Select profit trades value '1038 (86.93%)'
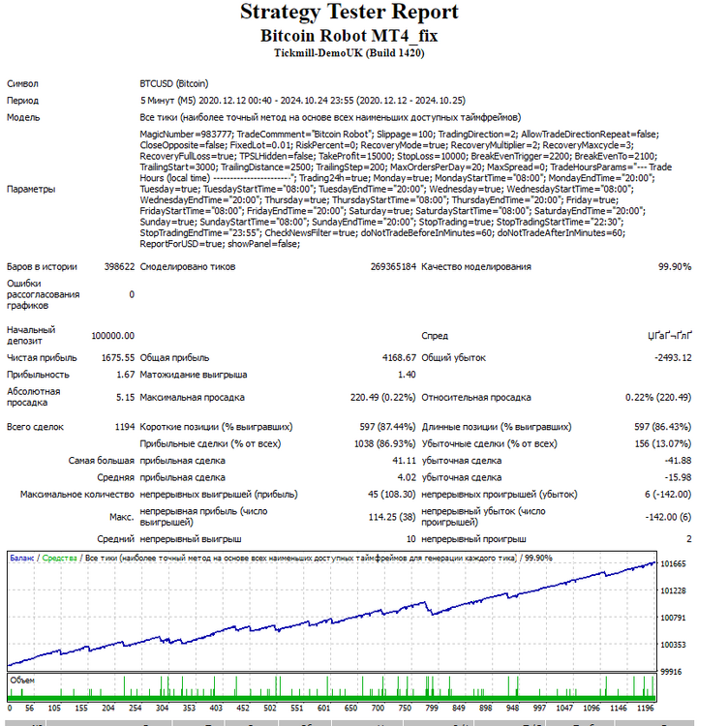Screen dimensions: 728x726 click(385, 443)
